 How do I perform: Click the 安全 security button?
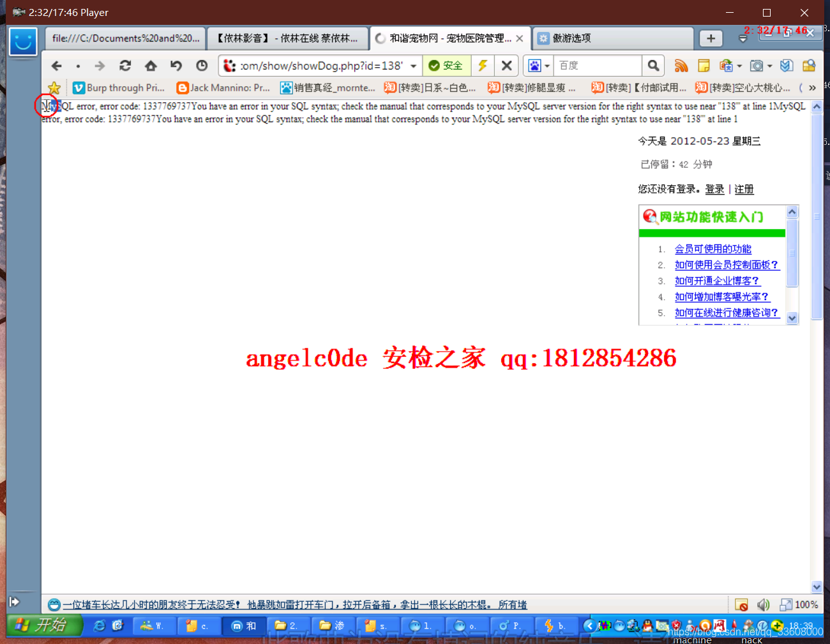446,66
